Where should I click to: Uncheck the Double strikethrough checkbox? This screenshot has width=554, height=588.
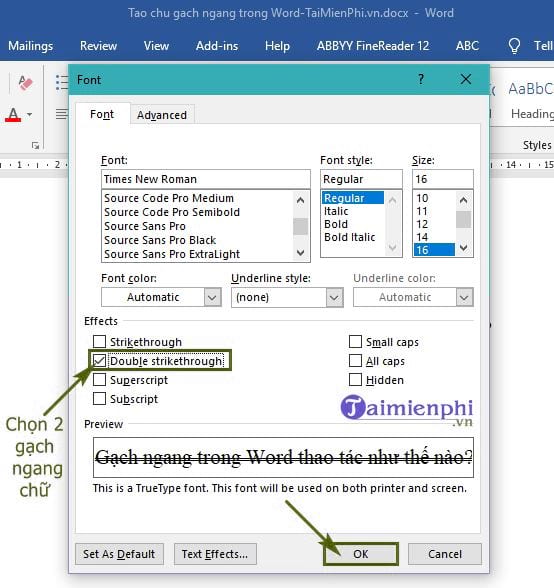point(99,361)
